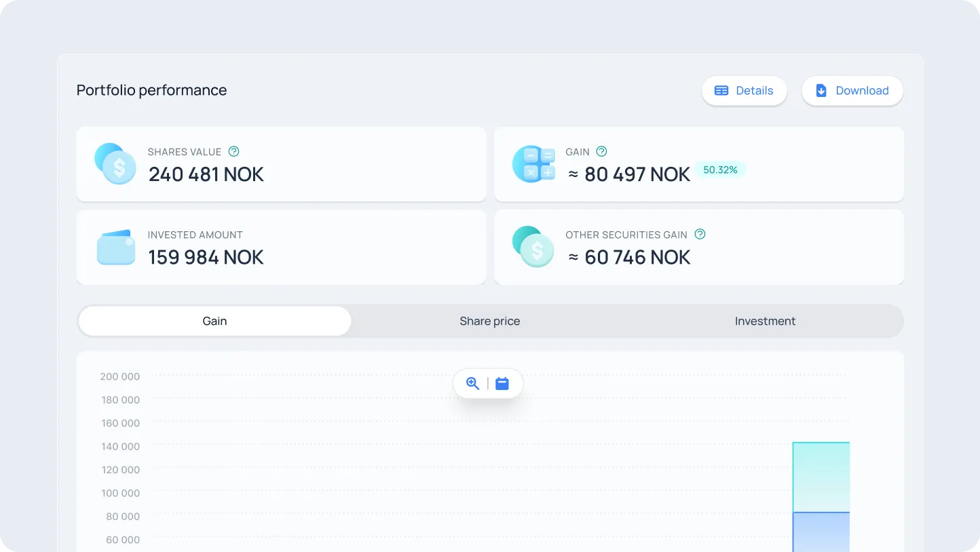Open the chart zoom magnifier tool
Viewport: 980px width, 552px height.
click(x=473, y=383)
